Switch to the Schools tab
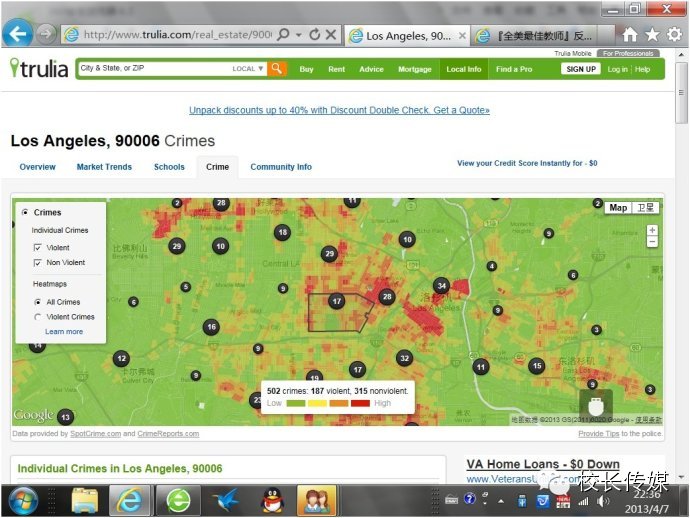The image size is (690, 518). pos(169,167)
